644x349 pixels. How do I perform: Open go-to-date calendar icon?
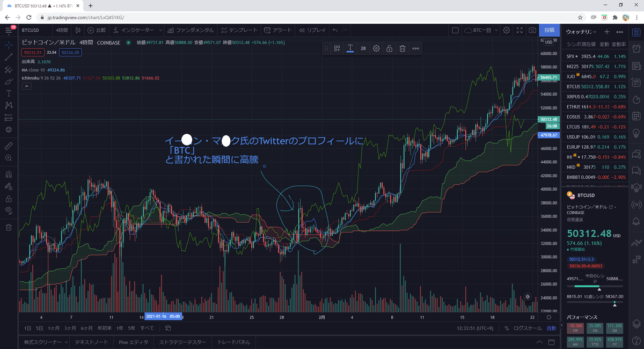coord(168,328)
